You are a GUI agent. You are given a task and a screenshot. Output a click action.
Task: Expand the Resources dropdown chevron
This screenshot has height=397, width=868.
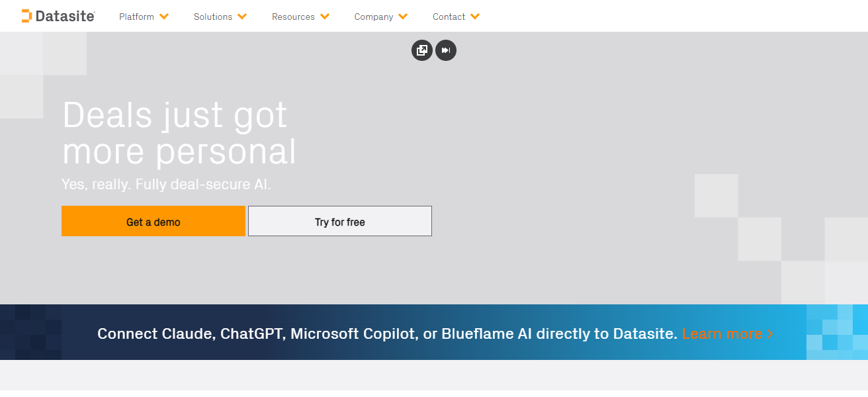coord(325,17)
